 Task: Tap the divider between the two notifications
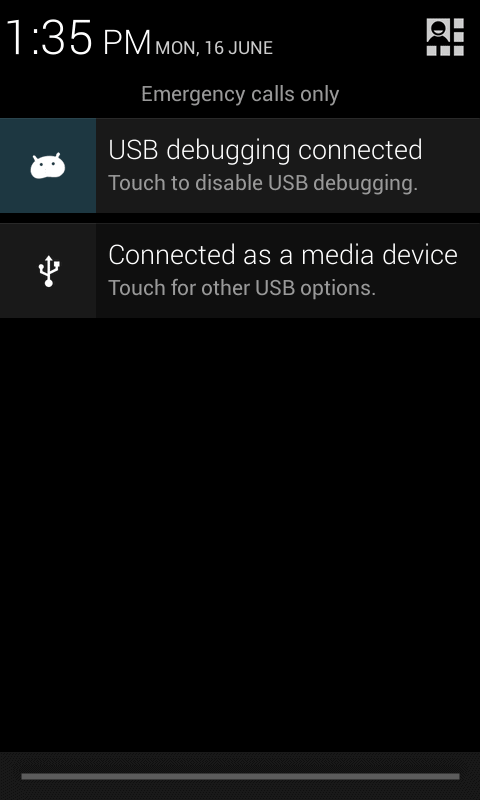click(240, 218)
